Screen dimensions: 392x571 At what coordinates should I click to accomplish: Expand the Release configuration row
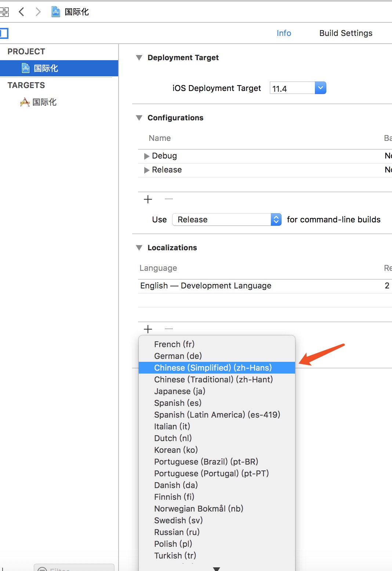coord(147,170)
